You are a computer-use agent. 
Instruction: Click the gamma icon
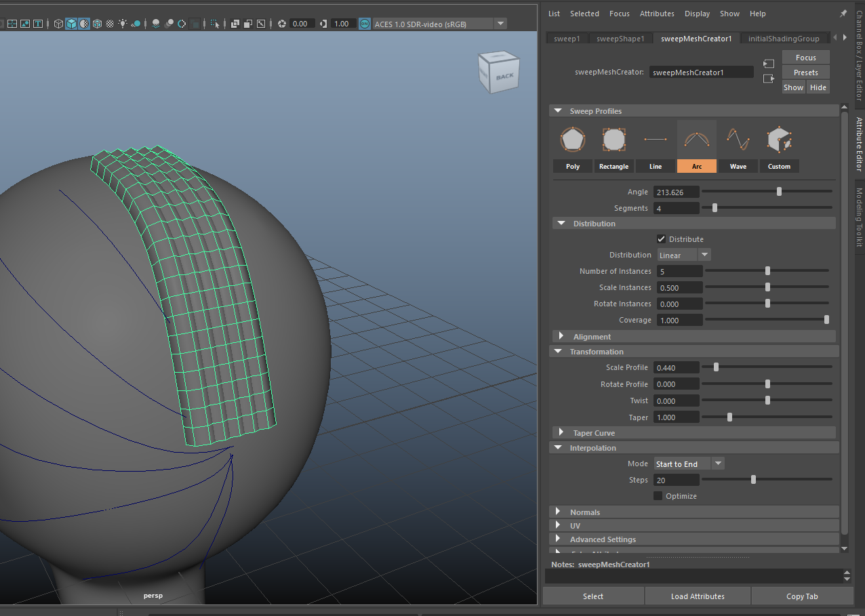tap(323, 24)
